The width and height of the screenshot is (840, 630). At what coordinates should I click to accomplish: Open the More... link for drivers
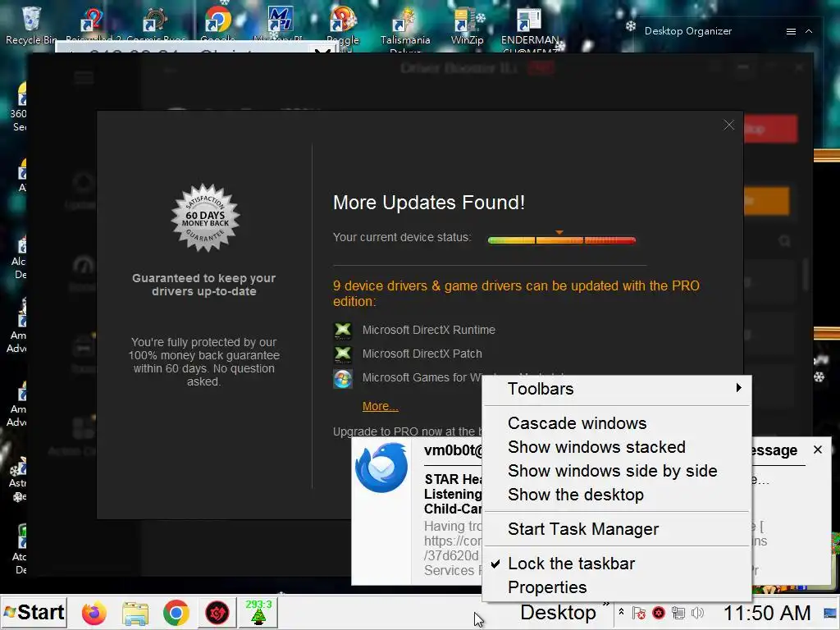point(381,406)
